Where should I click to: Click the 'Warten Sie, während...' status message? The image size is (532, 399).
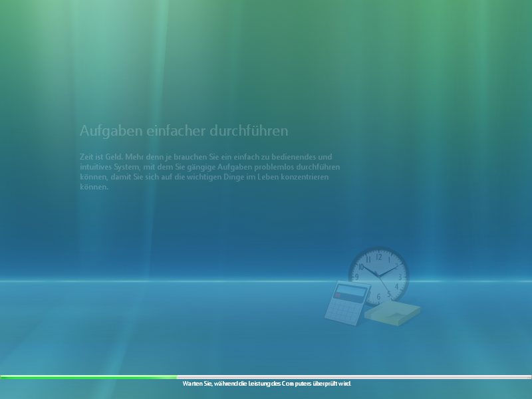pos(267,384)
